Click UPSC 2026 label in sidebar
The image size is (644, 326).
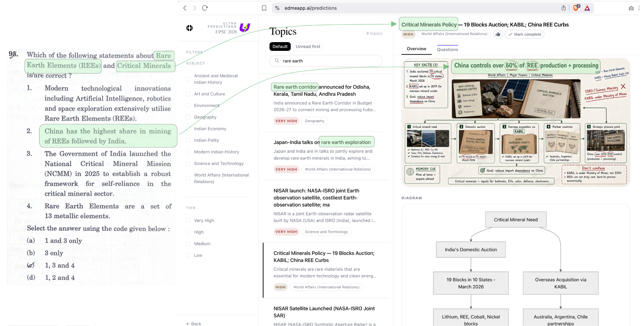[x=226, y=32]
